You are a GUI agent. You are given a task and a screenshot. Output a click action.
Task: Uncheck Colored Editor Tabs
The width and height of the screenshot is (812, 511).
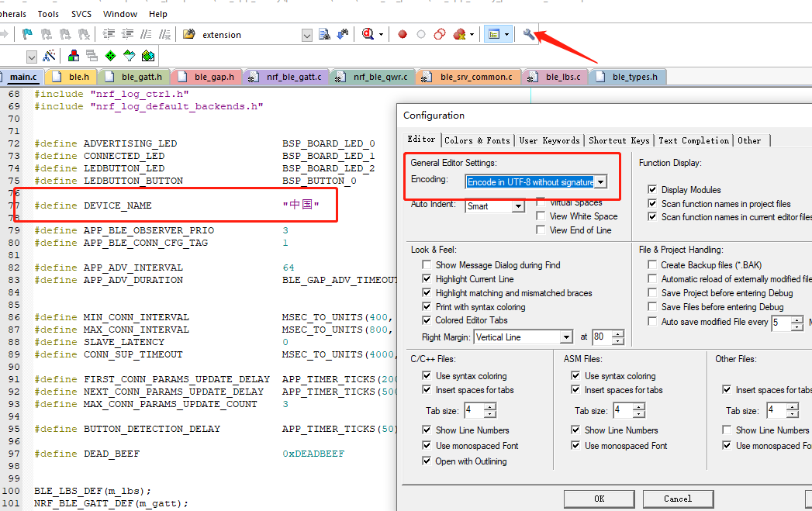[x=427, y=320]
